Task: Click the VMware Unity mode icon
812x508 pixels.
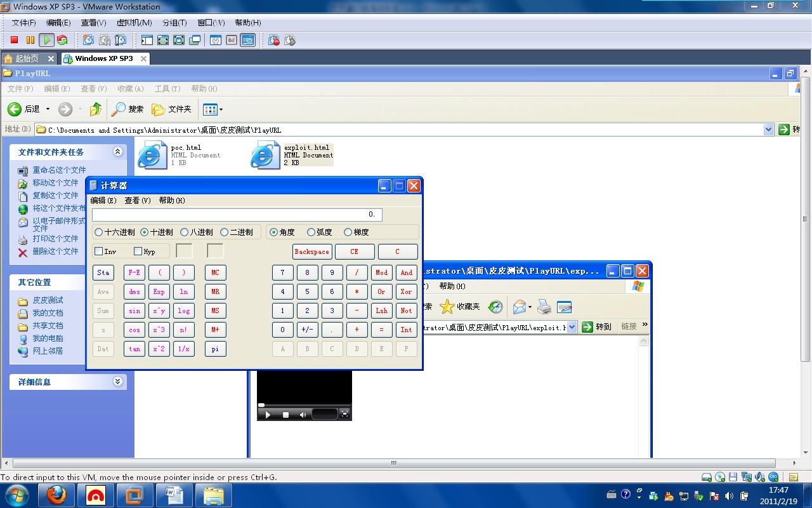Action: coord(195,40)
